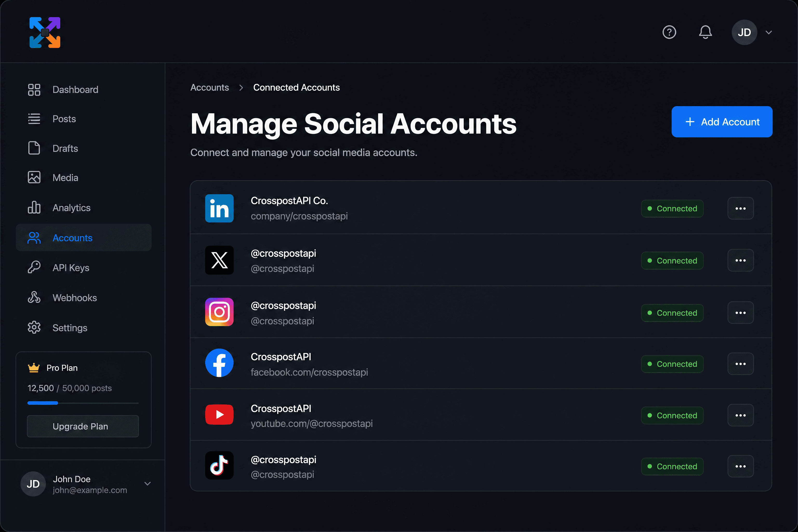Click the Connected badge on the X row
Image resolution: width=798 pixels, height=532 pixels.
tap(672, 261)
